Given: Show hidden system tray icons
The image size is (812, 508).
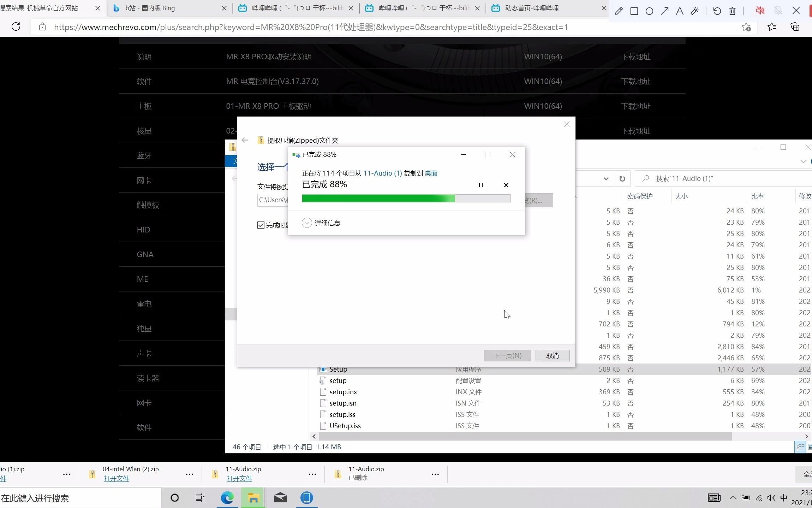Looking at the screenshot, I should pyautogui.click(x=733, y=498).
